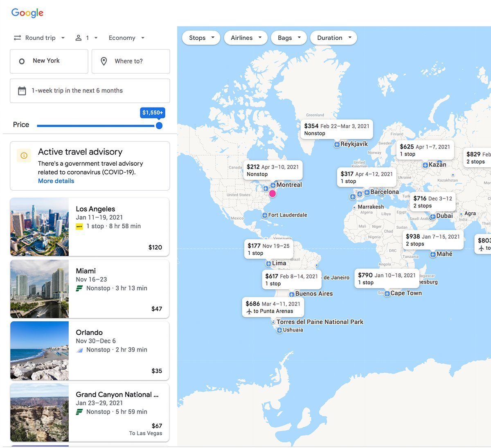Open the Bags filter dropdown
Screen dimensions: 491x448
288,38
